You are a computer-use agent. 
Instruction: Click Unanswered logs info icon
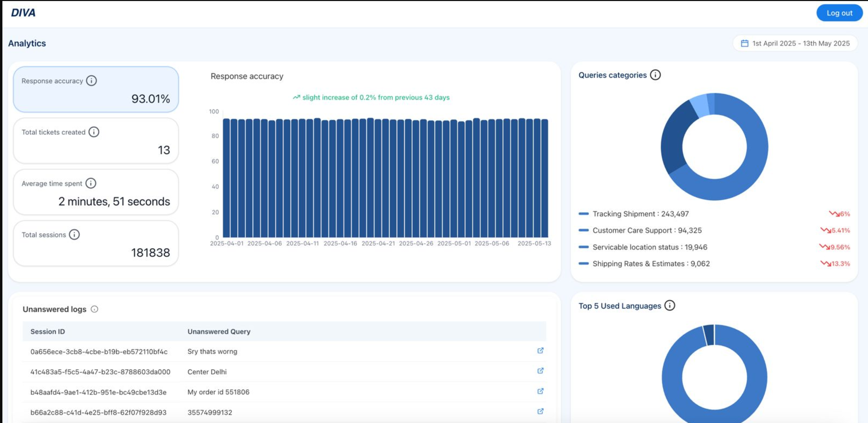(94, 309)
